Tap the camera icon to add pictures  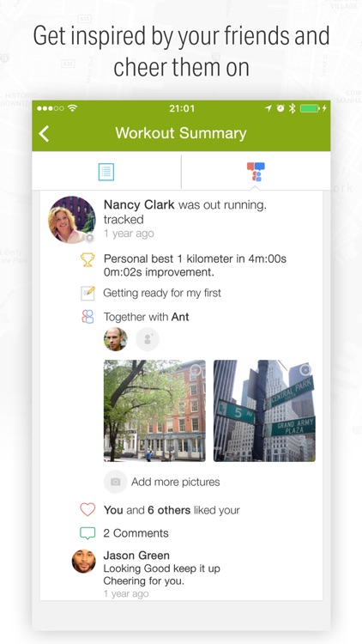(x=115, y=482)
